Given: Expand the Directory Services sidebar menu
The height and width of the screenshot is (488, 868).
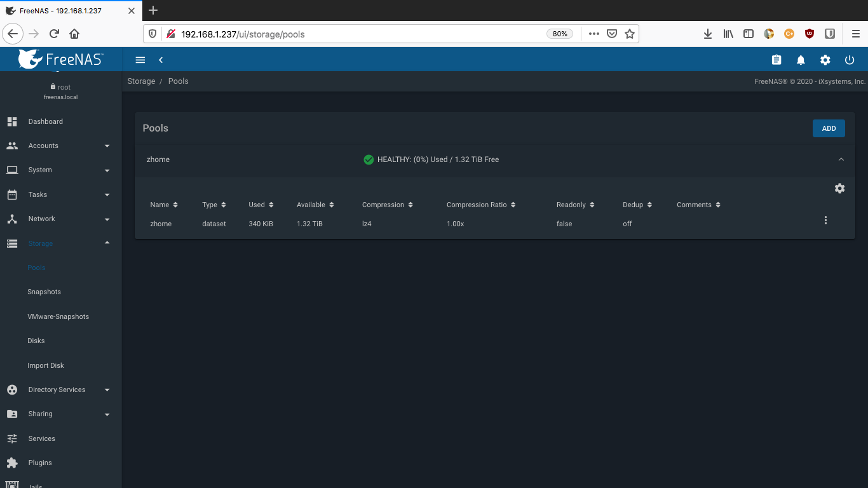Looking at the screenshot, I should click(61, 390).
